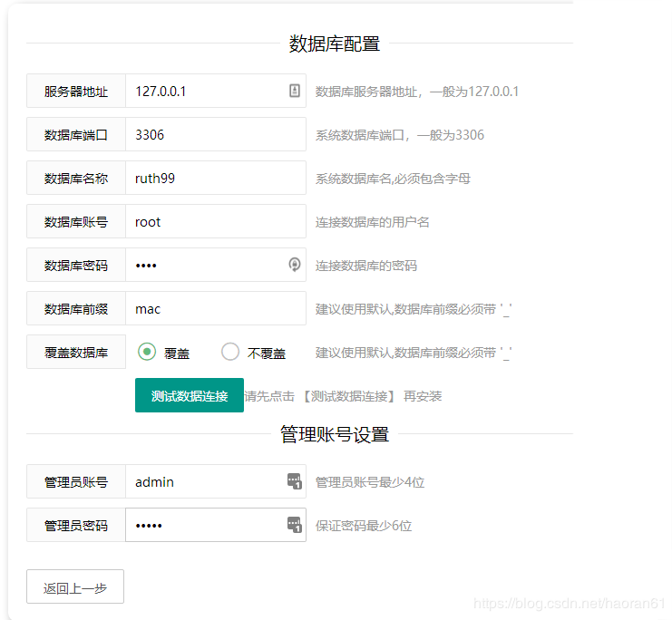Click inside the 管理员密码 password input

point(204,525)
